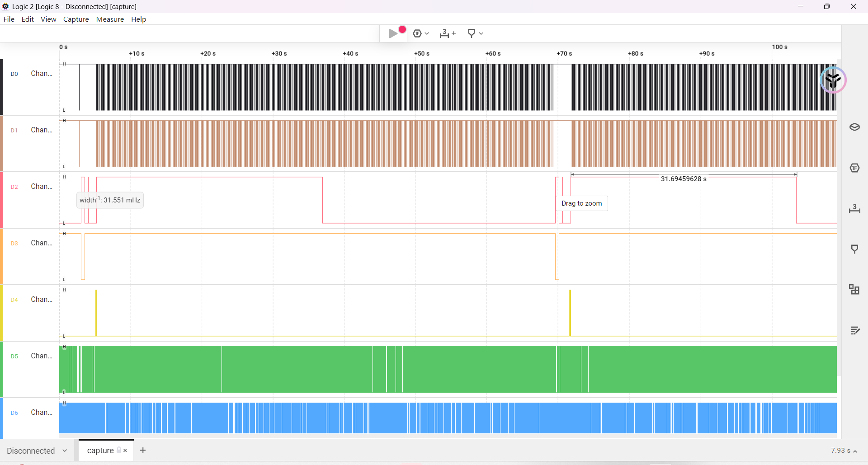This screenshot has width=868, height=465.
Task: Expand the glitch filter dropdown chevron
Action: [427, 33]
